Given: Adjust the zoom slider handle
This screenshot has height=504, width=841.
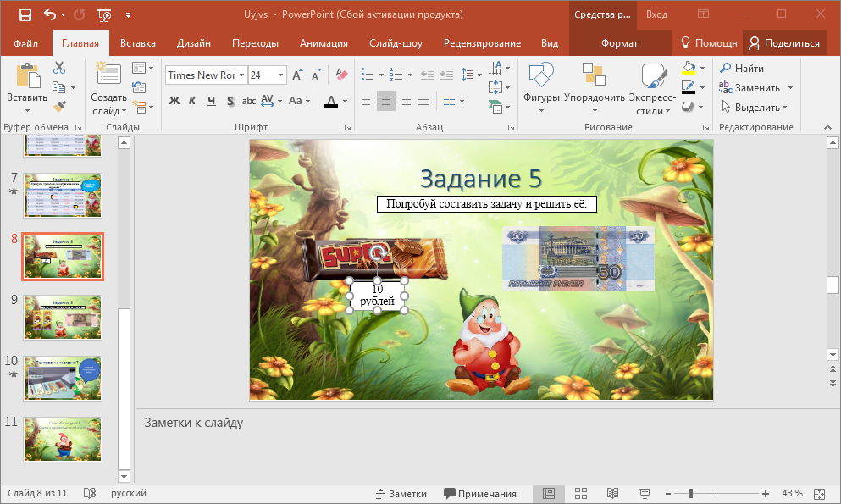Looking at the screenshot, I should (691, 493).
